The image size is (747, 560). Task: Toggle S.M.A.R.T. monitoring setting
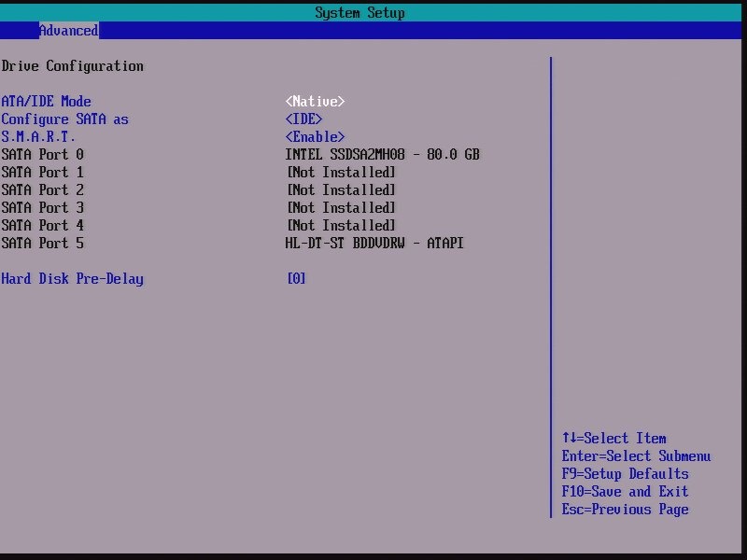(x=37, y=136)
